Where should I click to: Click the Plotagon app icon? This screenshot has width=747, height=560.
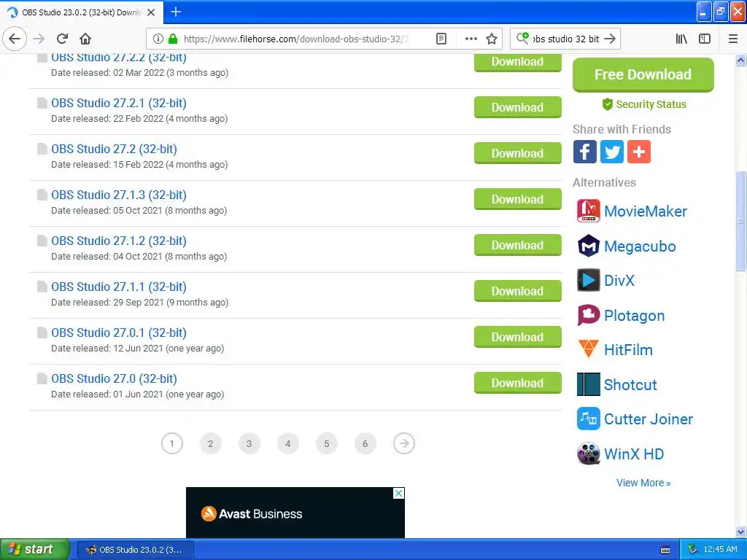tap(589, 315)
